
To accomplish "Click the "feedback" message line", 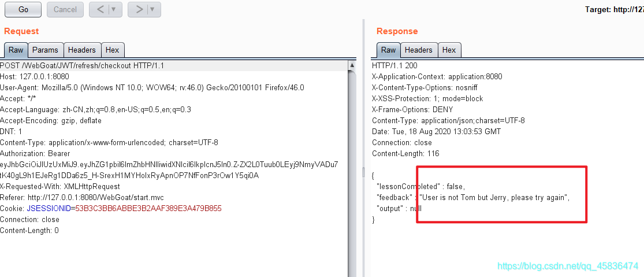I will click(x=473, y=198).
